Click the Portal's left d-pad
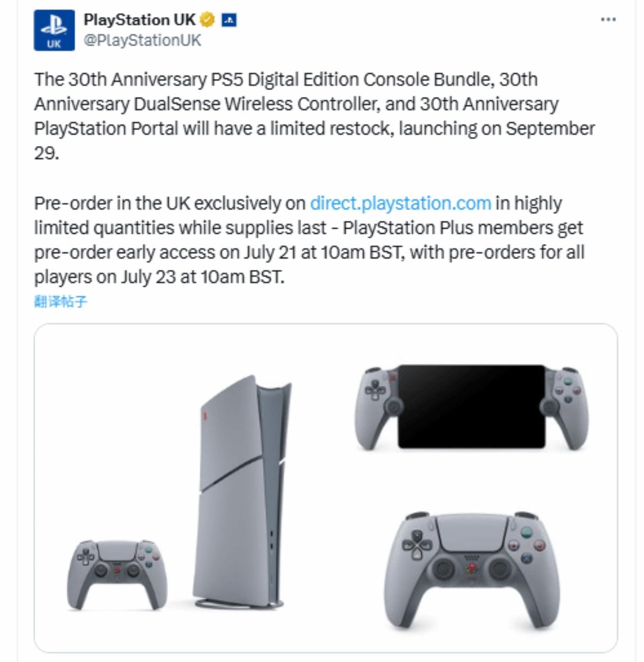 click(377, 390)
